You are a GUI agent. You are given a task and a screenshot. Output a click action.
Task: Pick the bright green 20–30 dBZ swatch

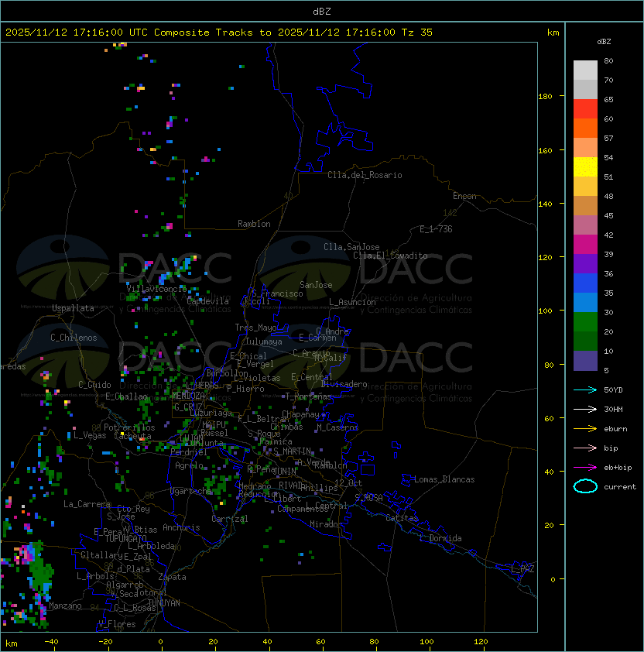(585, 322)
